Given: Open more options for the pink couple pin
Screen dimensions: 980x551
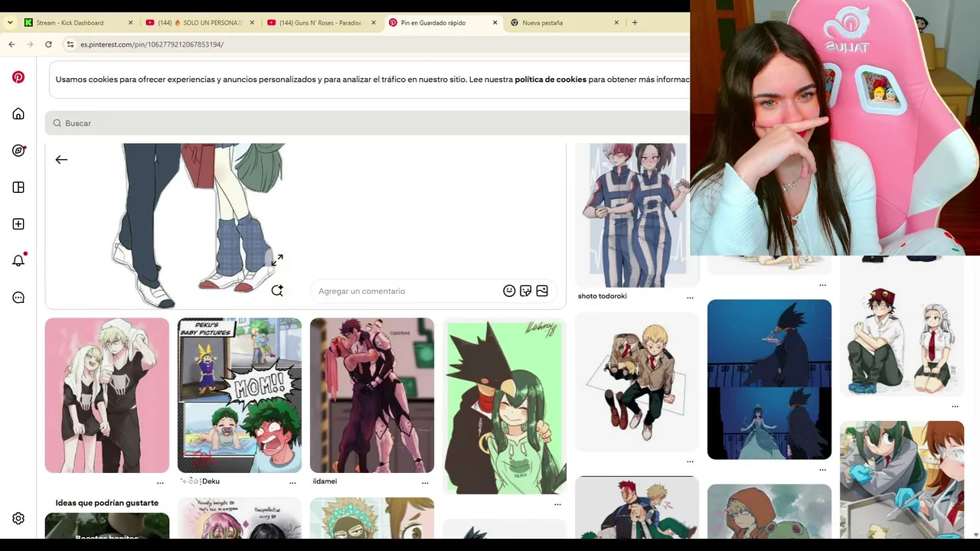Looking at the screenshot, I should click(160, 483).
